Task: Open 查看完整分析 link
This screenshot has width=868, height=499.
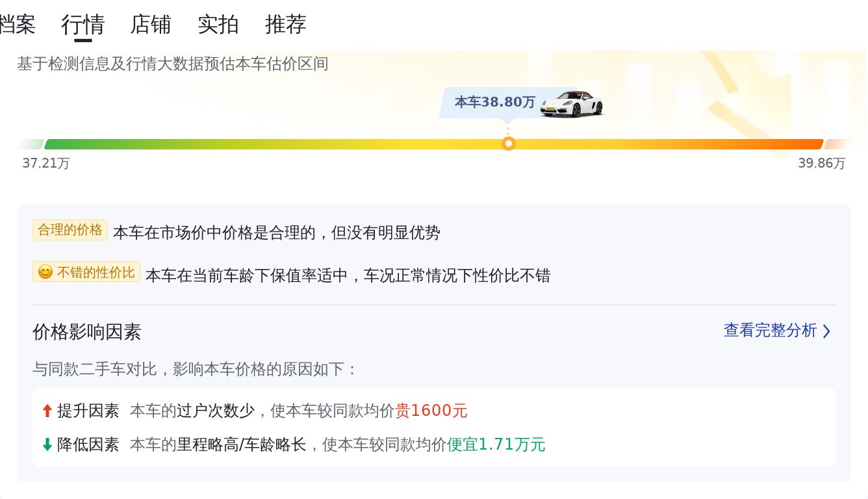Action: (x=770, y=331)
